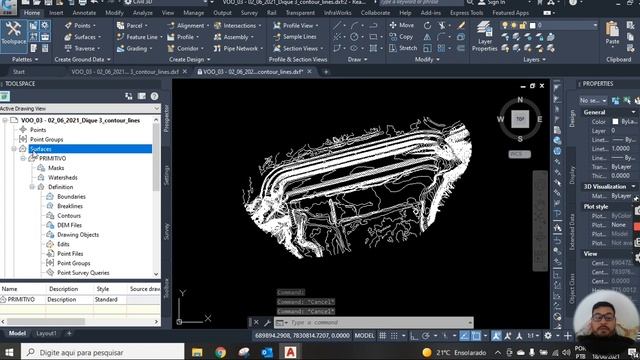Select the Sample Lines tool
The width and height of the screenshot is (640, 360).
(295, 37)
